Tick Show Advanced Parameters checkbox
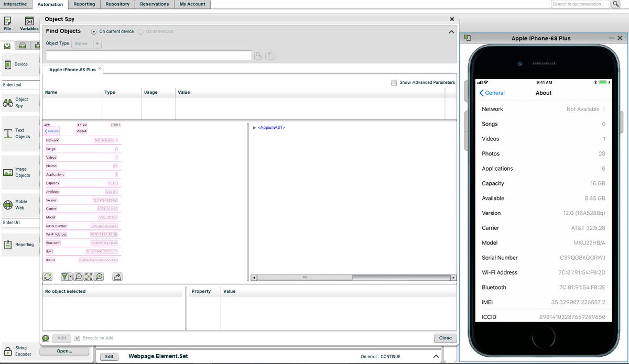 tap(394, 83)
